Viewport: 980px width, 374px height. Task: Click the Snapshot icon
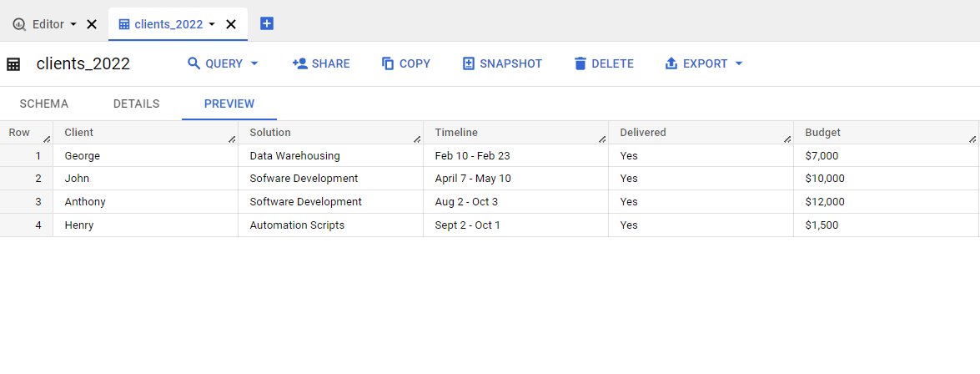point(469,63)
